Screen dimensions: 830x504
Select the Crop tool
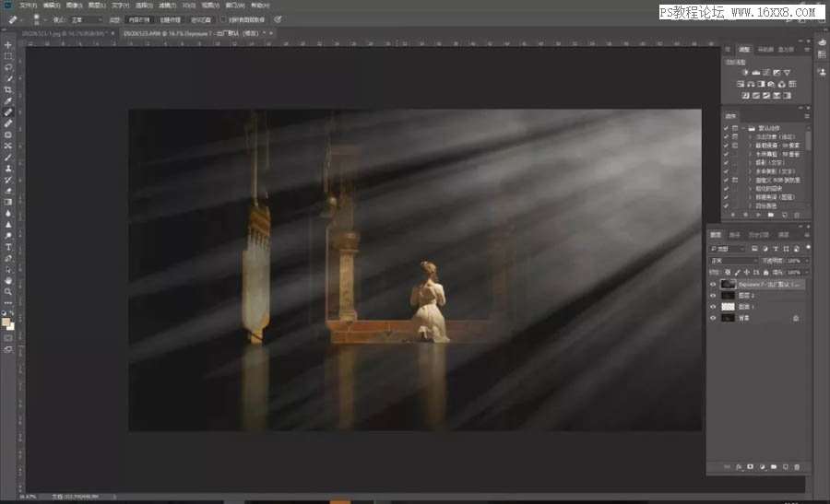click(8, 90)
